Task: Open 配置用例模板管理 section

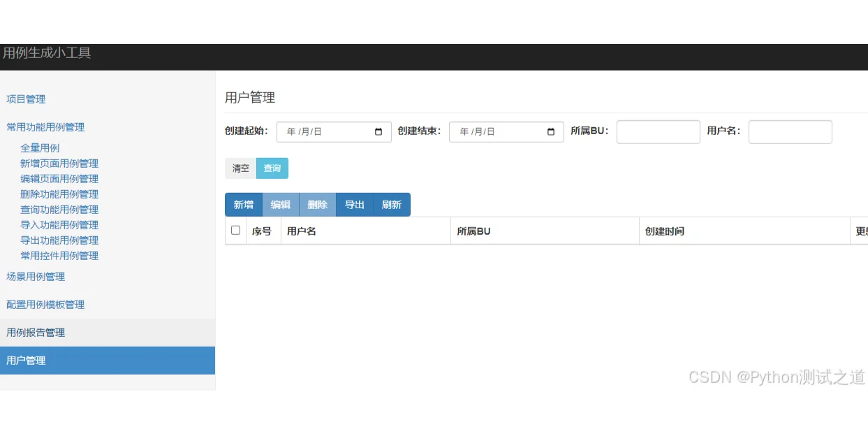Action: [x=45, y=304]
